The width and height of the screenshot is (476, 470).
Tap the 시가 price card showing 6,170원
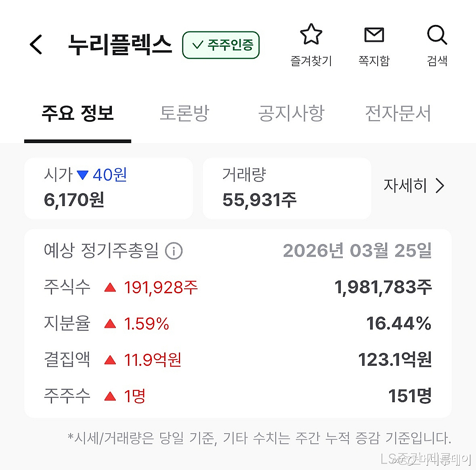coord(108,189)
